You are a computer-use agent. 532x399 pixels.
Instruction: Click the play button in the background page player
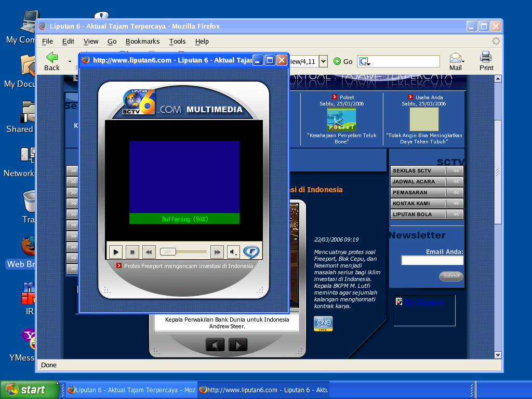[238, 345]
